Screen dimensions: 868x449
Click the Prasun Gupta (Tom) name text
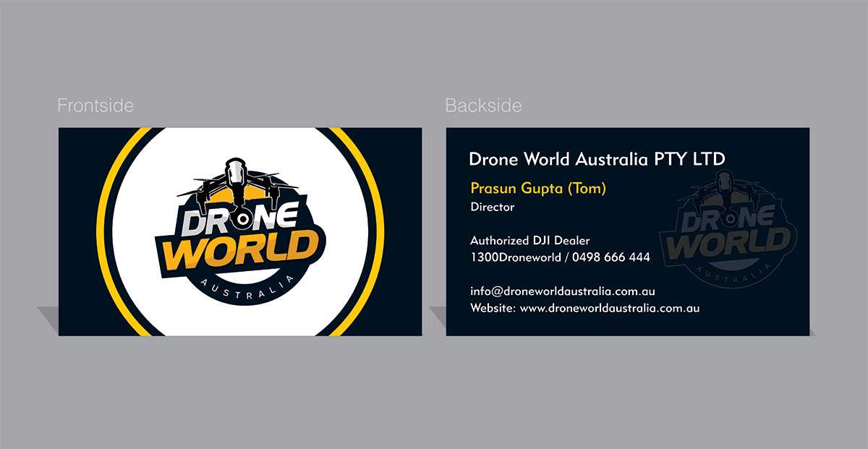click(x=539, y=187)
